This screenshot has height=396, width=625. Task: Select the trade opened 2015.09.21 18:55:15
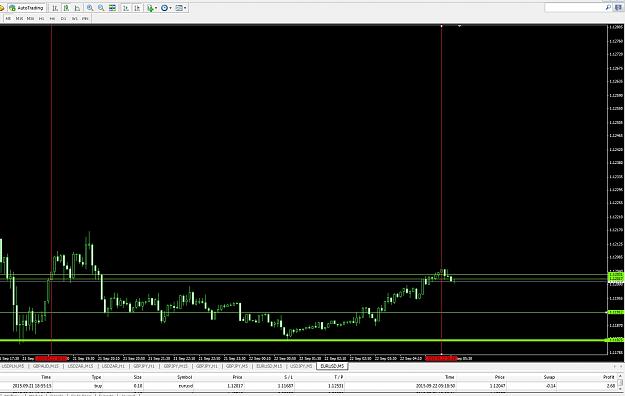31,386
